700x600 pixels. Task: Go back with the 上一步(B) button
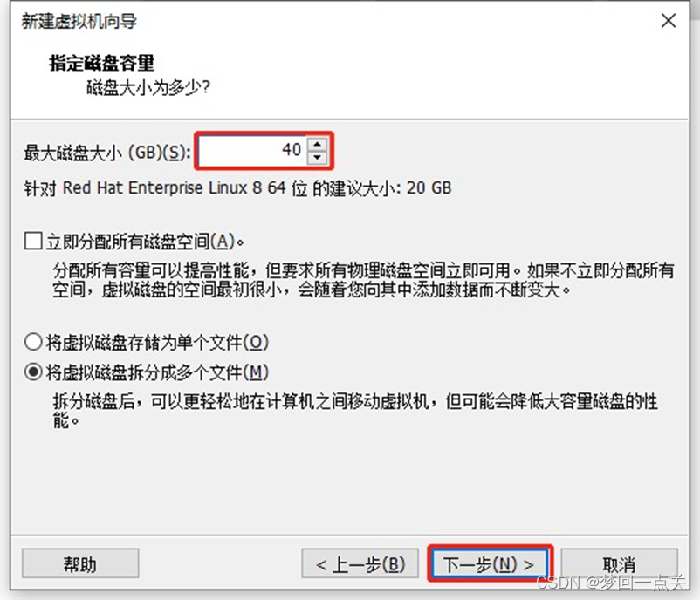point(360,564)
